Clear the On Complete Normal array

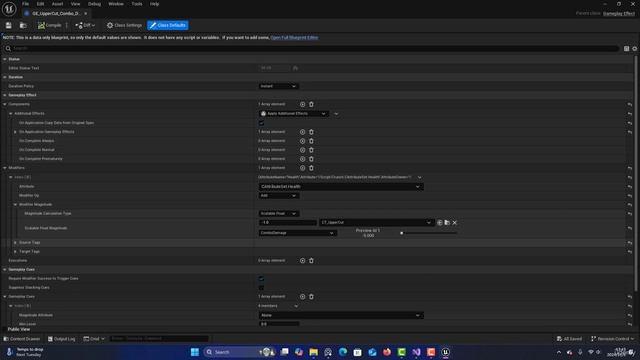pyautogui.click(x=311, y=150)
